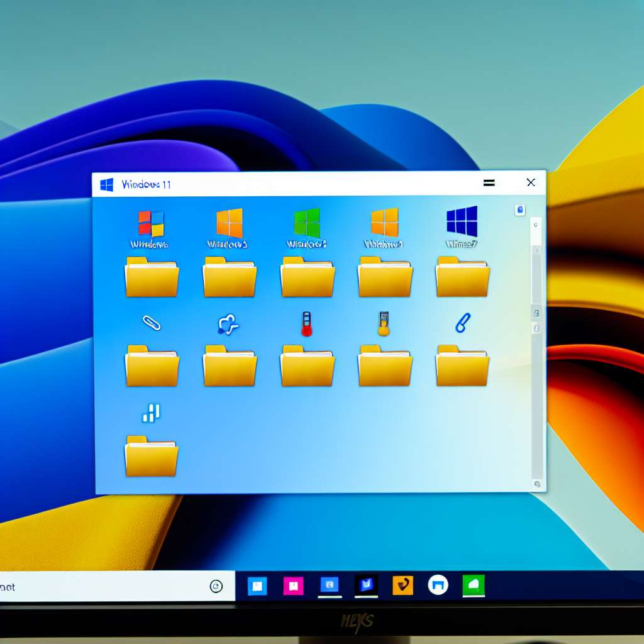This screenshot has width=644, height=644.
Task: Open the folder under the bar chart icon
Action: coord(152,456)
